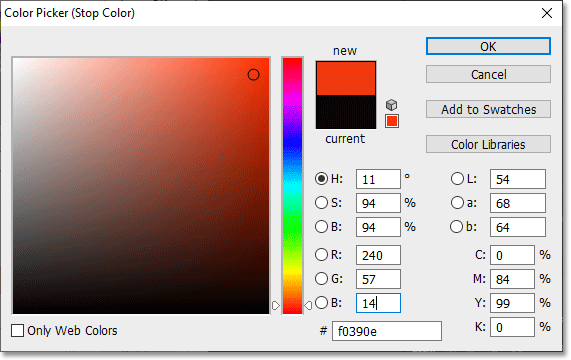Screen dimensions: 571x360
Task: Click Add to Swatches button
Action: 488,109
